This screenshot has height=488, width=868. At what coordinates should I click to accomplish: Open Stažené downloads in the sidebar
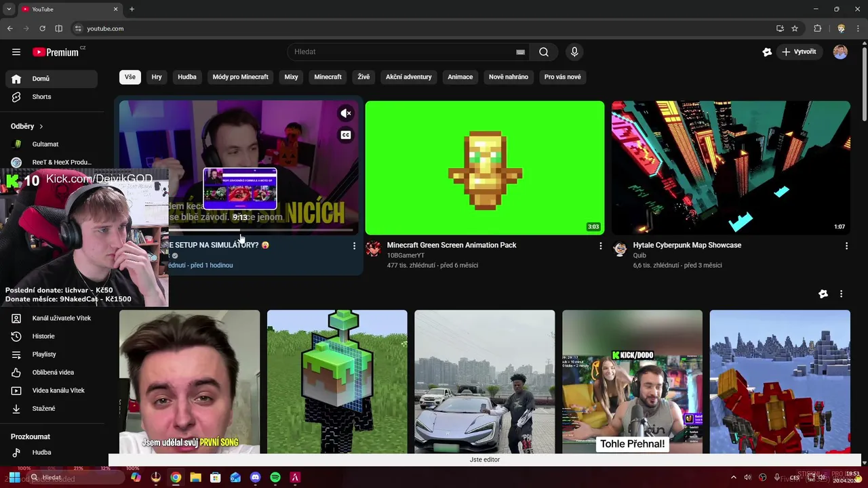pos(52,409)
